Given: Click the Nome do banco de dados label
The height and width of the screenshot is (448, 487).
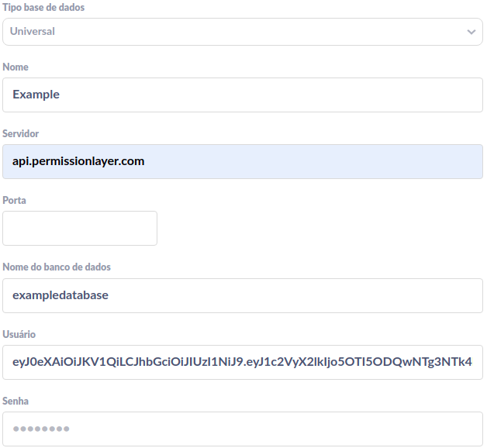Looking at the screenshot, I should click(x=57, y=267).
